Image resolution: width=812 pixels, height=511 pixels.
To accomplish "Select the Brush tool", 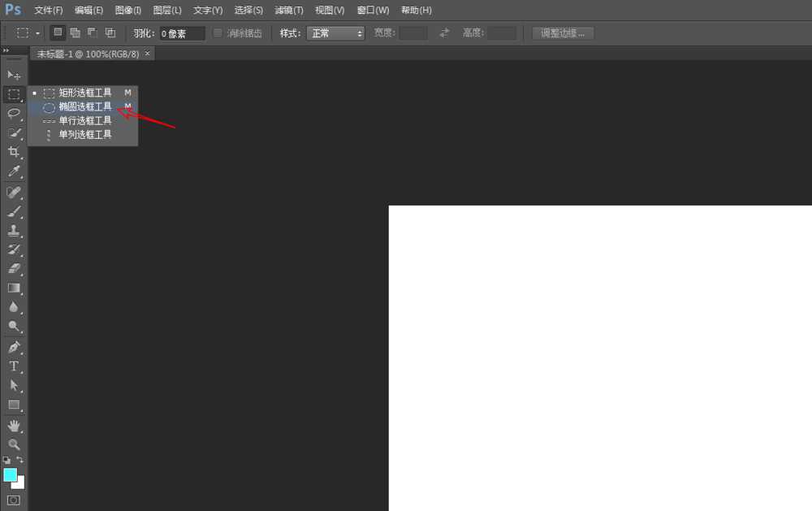I will [14, 211].
